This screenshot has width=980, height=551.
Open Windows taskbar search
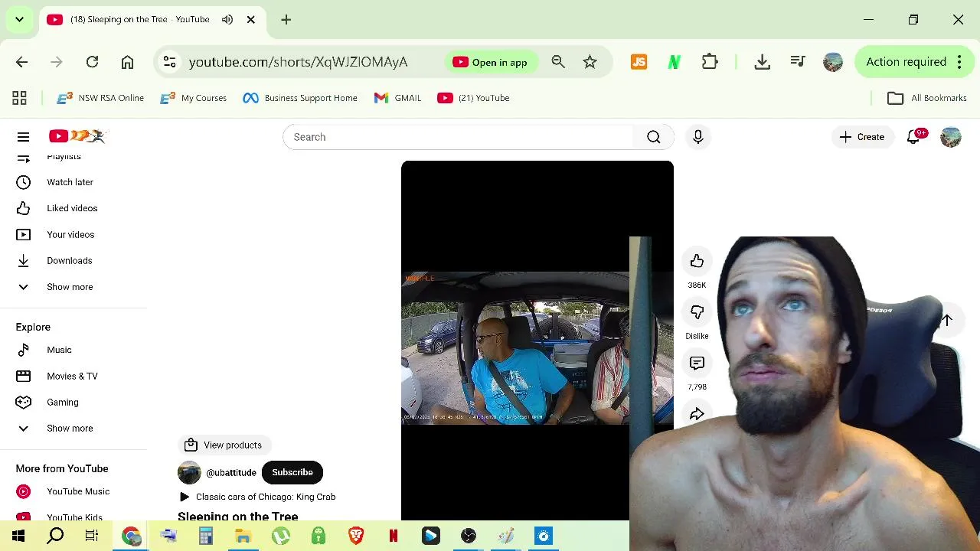coord(55,536)
